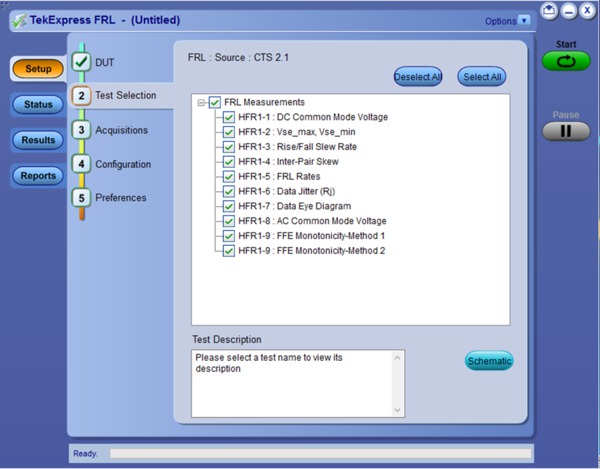Click the TekExpress logo icon in title bar
Screen dimensions: 600x469
pyautogui.click(x=19, y=21)
